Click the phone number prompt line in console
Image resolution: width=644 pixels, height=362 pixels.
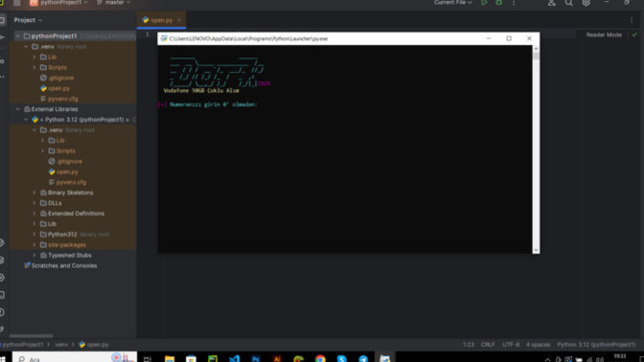click(x=208, y=104)
